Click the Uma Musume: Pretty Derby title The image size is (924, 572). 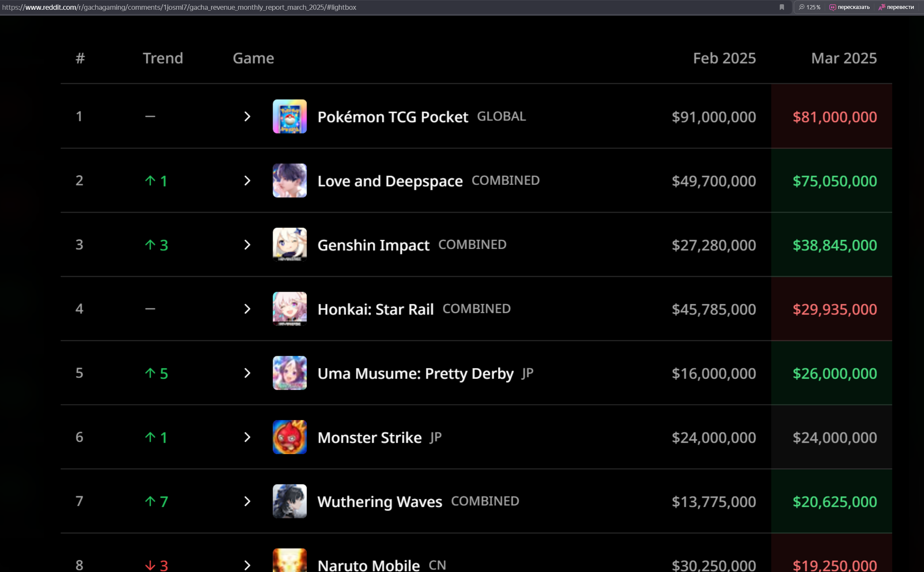point(415,374)
